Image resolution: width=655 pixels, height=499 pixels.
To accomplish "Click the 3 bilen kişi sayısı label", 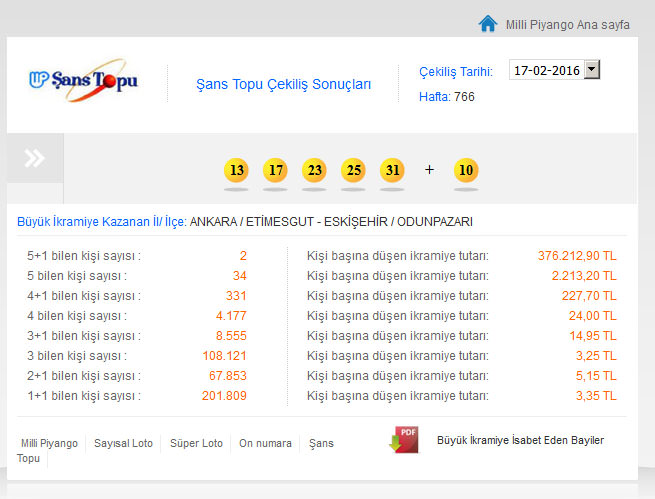I will tap(77, 356).
